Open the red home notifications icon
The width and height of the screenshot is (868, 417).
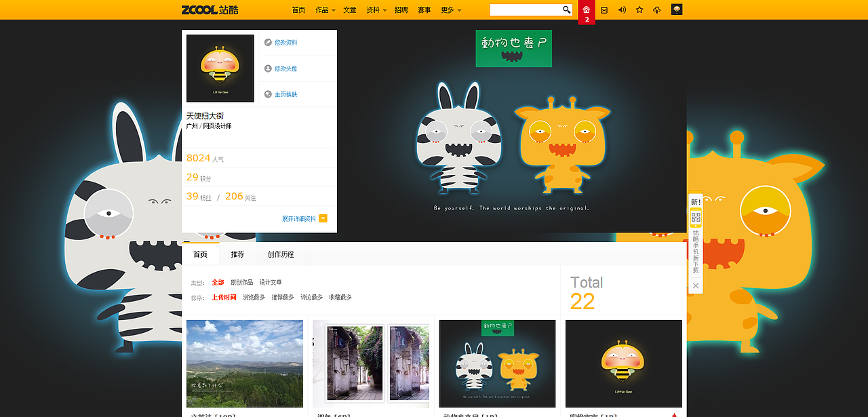coord(587,12)
